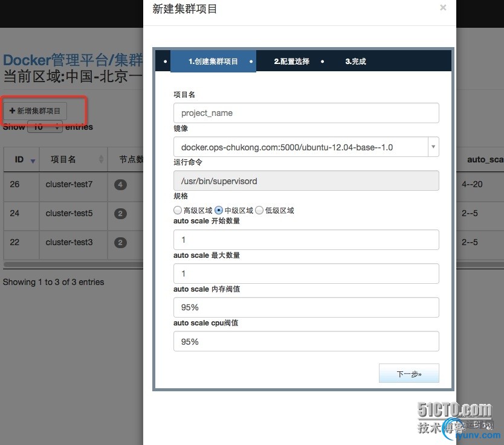Click the horizontal table scrollbar
The height and width of the screenshot is (445, 504).
73,264
